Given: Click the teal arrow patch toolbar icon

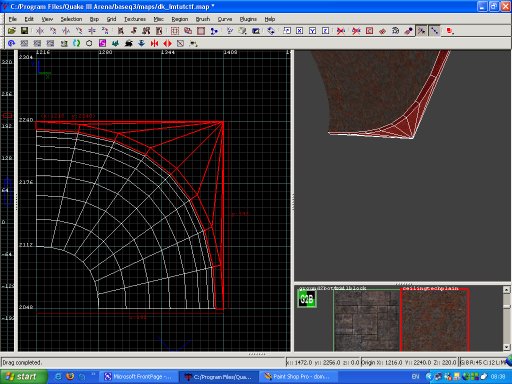Looking at the screenshot, I should point(115,43).
